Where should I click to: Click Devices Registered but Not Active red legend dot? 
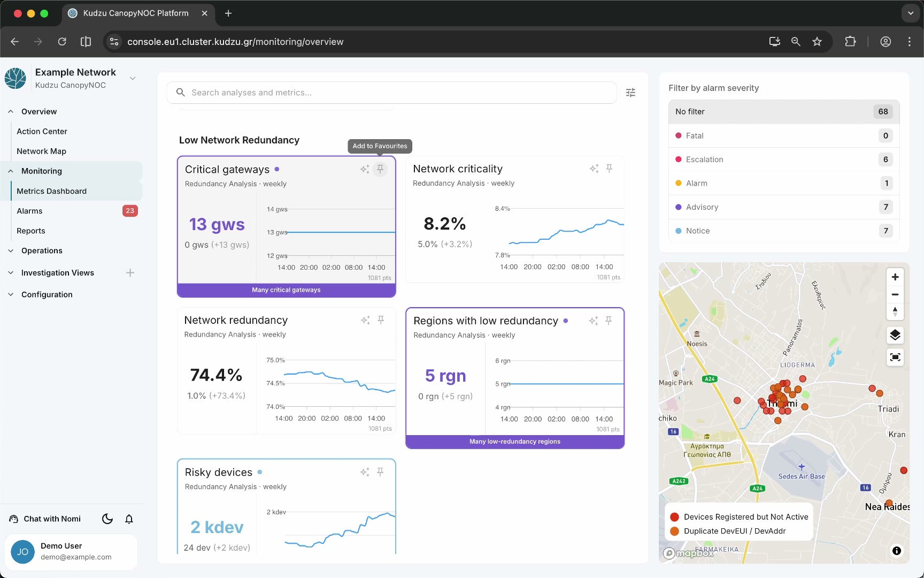coord(674,517)
